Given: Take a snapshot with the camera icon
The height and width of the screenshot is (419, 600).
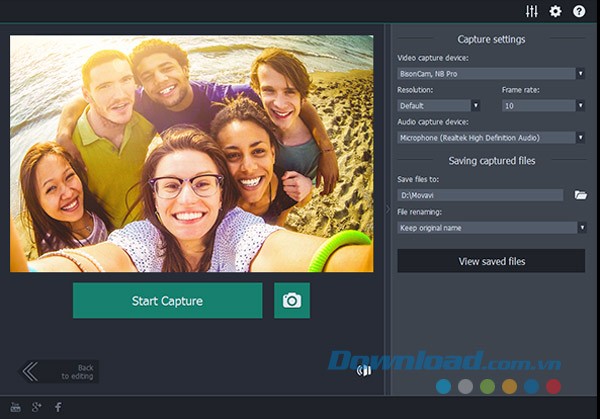Looking at the screenshot, I should [x=292, y=300].
